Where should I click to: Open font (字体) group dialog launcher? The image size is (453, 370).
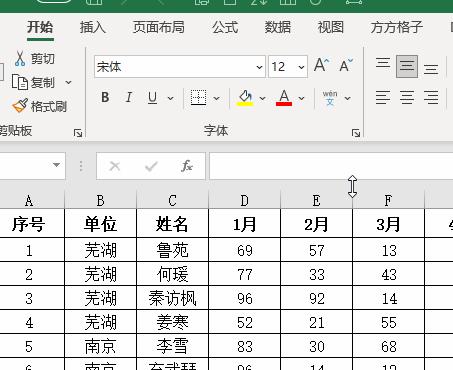click(356, 133)
